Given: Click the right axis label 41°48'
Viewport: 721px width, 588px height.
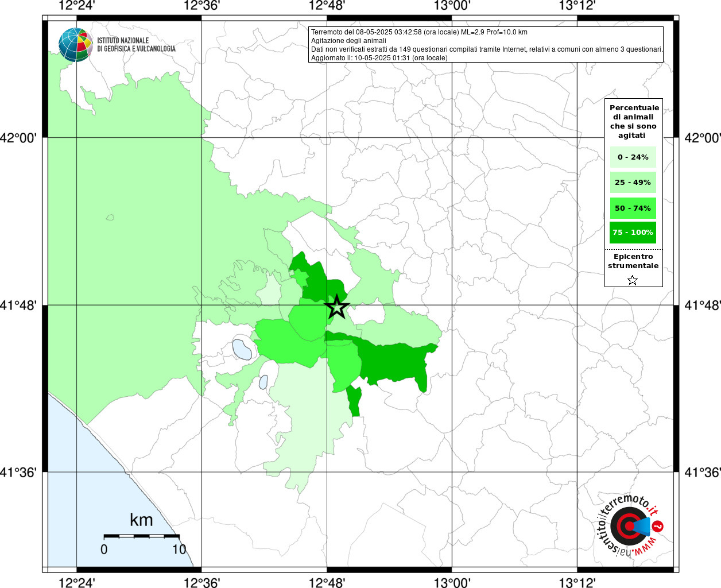Looking at the screenshot, I should [703, 305].
